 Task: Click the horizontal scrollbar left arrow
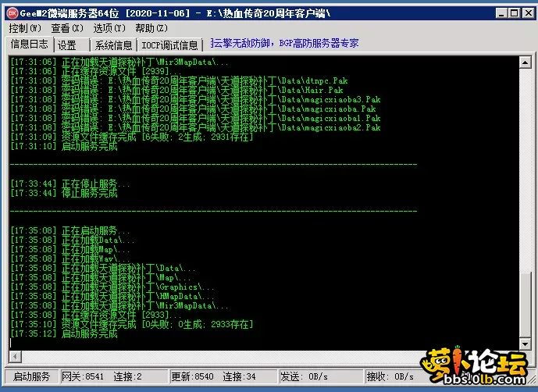[x=15, y=356]
